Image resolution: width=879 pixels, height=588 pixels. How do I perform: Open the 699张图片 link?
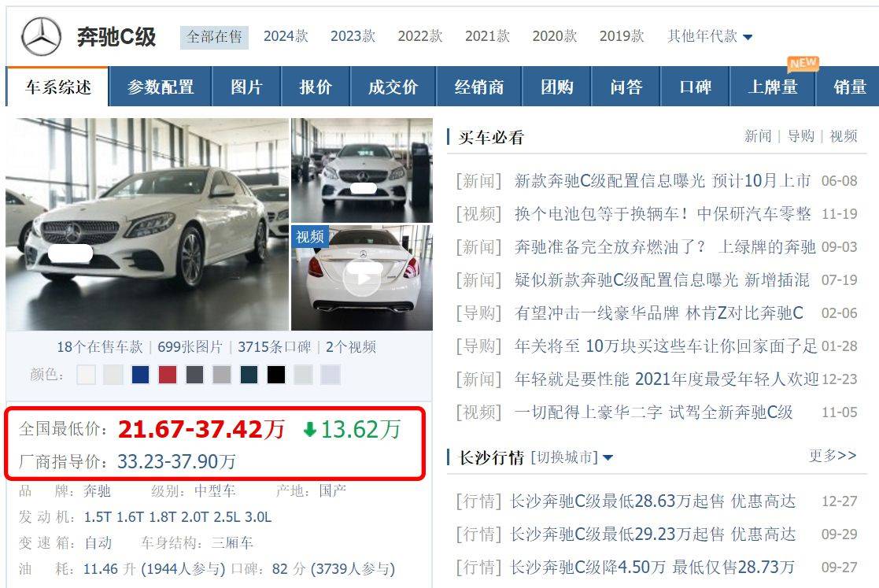click(190, 347)
